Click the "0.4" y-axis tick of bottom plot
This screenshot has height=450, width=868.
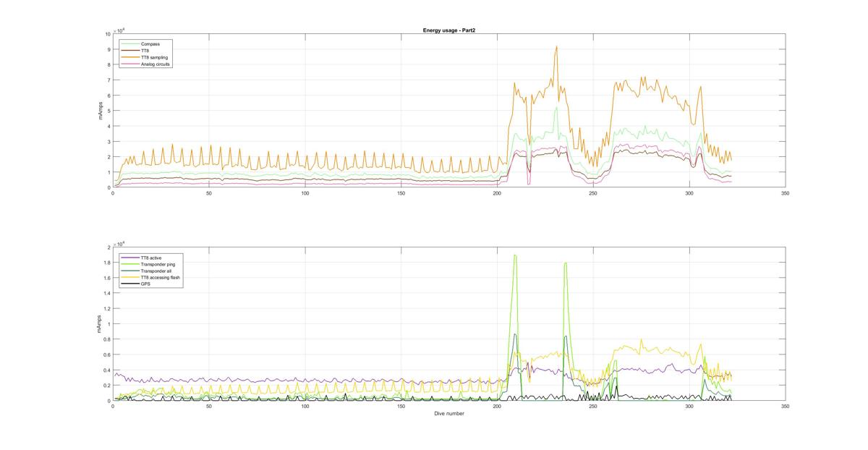pos(108,370)
